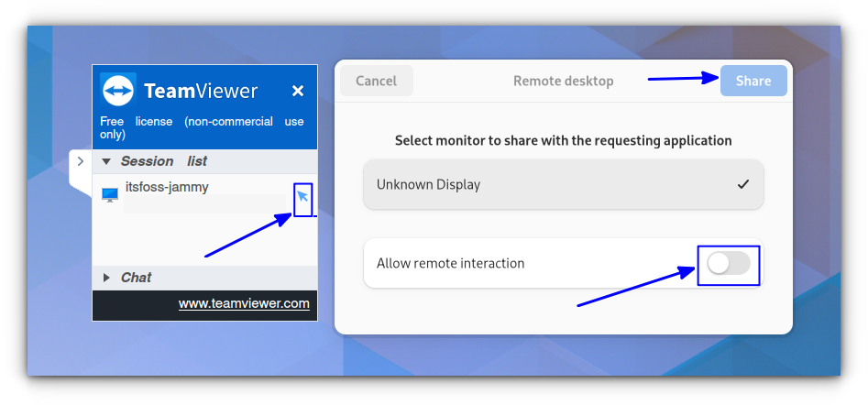Click the itsfoss-jammy monitor icon

[x=110, y=195]
